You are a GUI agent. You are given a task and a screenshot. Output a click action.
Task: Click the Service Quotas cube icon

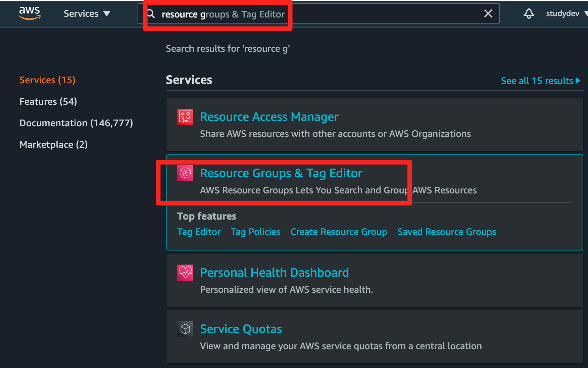click(x=185, y=329)
